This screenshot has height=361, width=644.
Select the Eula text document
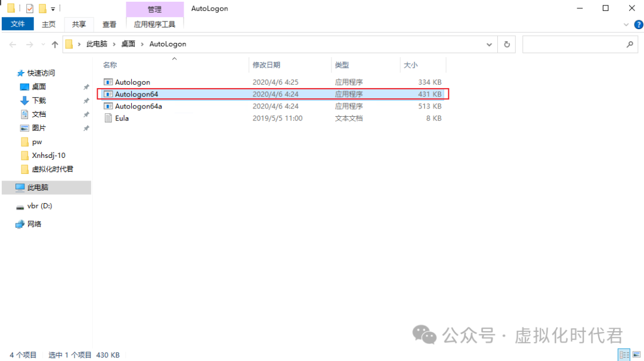tap(122, 118)
